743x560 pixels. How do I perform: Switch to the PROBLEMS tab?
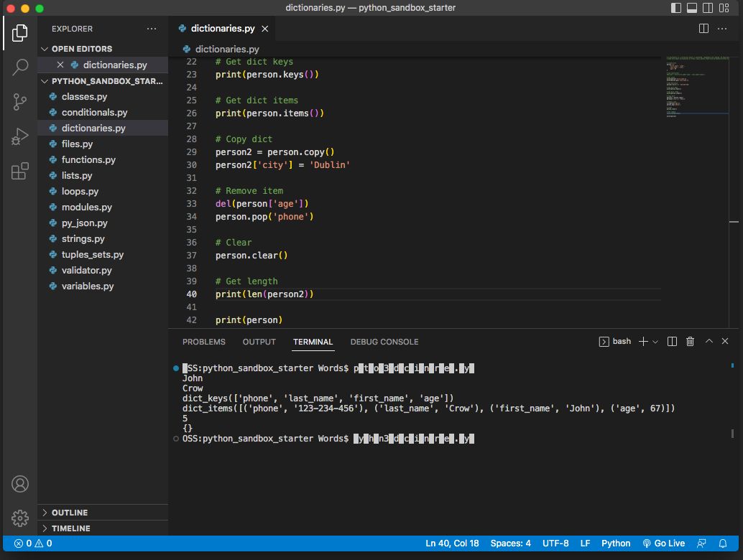pos(203,342)
